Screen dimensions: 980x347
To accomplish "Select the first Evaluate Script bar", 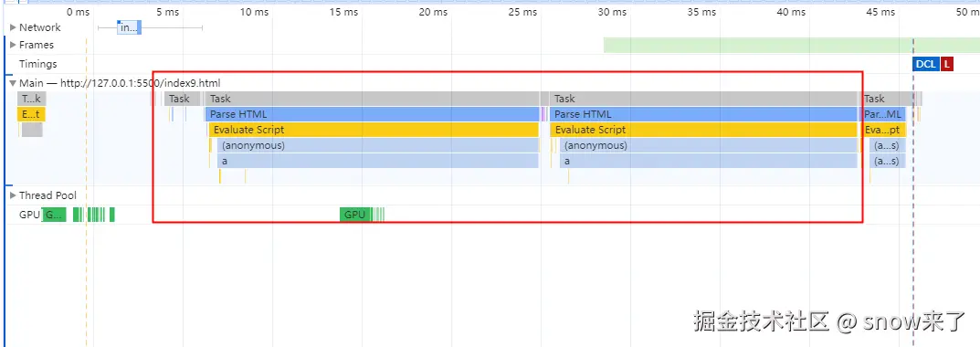I will tap(374, 130).
